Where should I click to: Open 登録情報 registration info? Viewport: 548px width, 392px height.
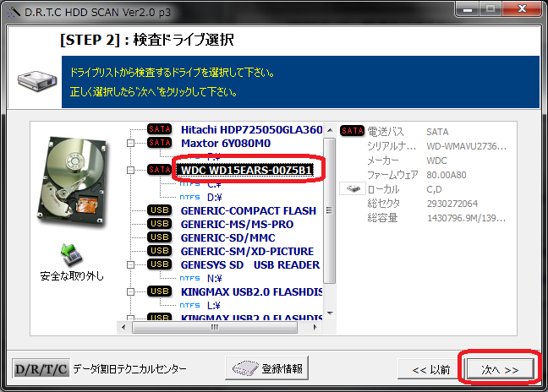(267, 367)
